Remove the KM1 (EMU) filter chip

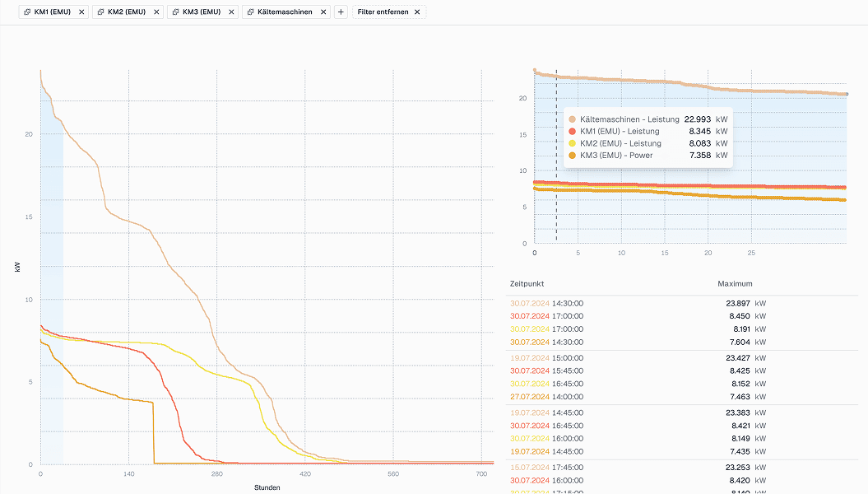click(81, 12)
